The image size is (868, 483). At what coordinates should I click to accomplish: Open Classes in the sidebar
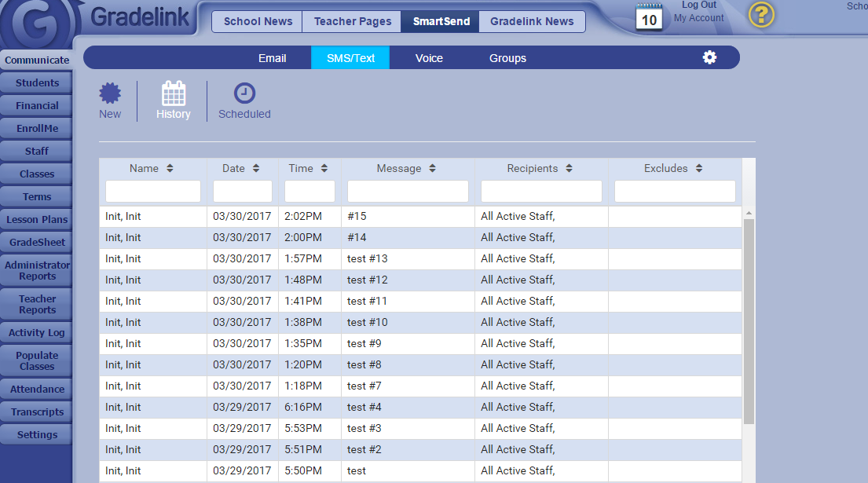tap(37, 174)
